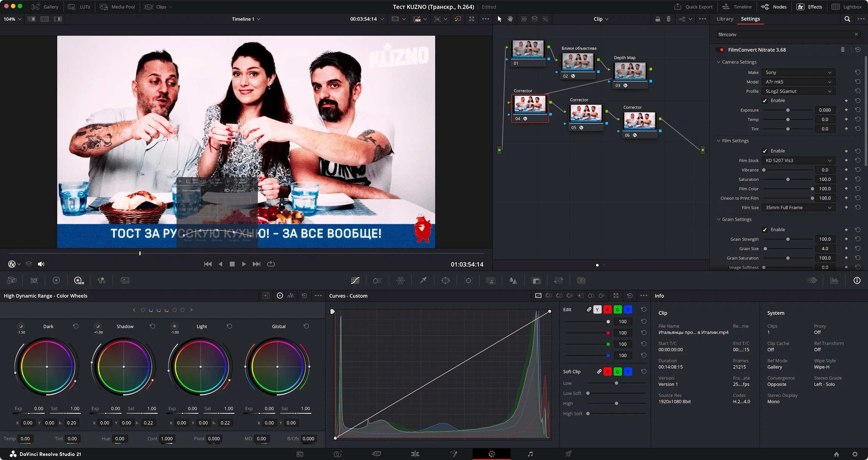
Task: Open the Film Stock dropdown
Action: pos(798,160)
